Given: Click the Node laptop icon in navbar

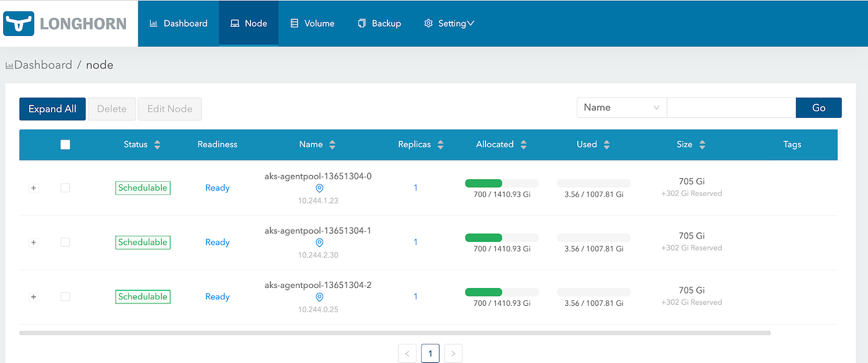Looking at the screenshot, I should pos(235,24).
